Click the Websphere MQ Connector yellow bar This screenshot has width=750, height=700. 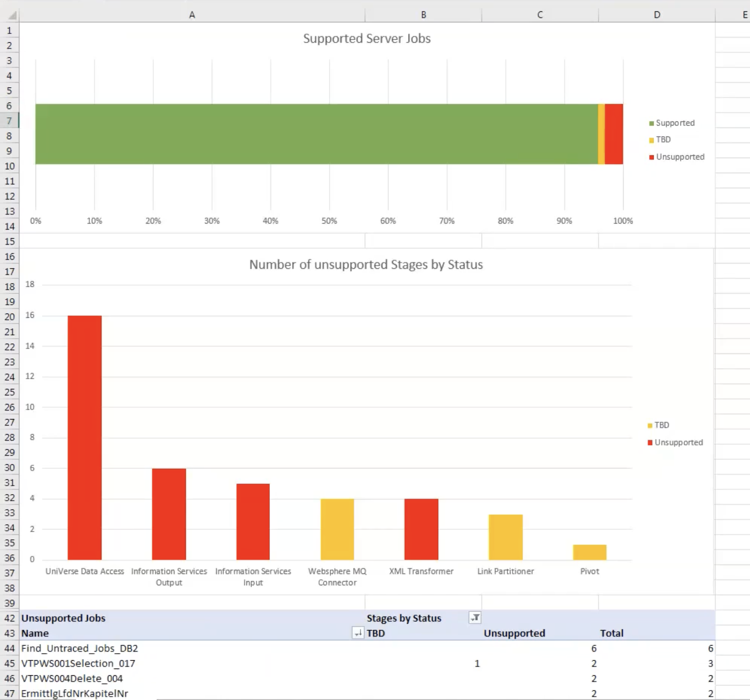click(x=337, y=529)
